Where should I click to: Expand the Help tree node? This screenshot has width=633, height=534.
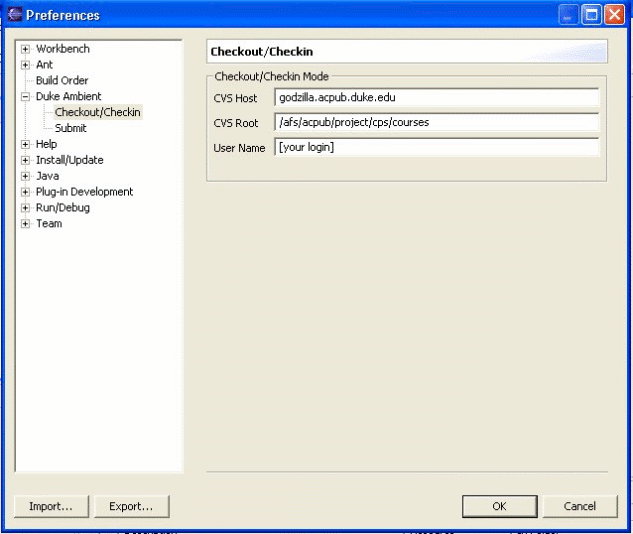point(25,144)
